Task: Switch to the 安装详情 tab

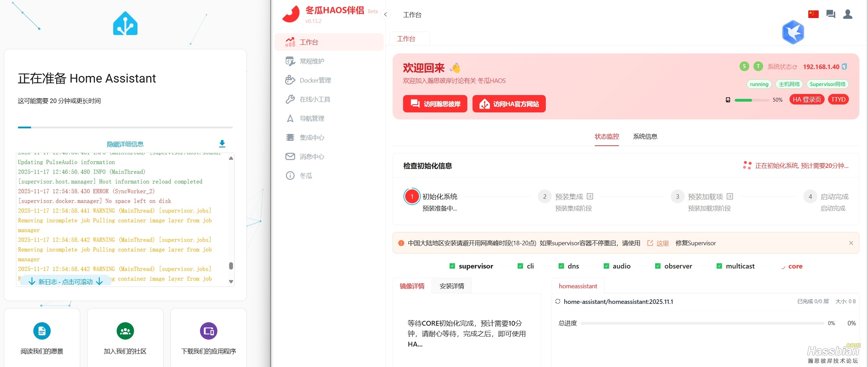Action: (452, 286)
